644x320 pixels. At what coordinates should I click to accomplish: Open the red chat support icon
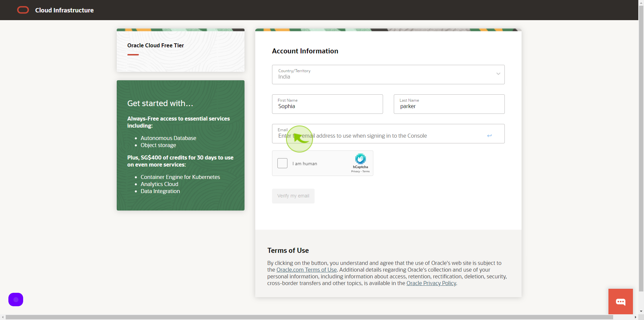click(621, 302)
